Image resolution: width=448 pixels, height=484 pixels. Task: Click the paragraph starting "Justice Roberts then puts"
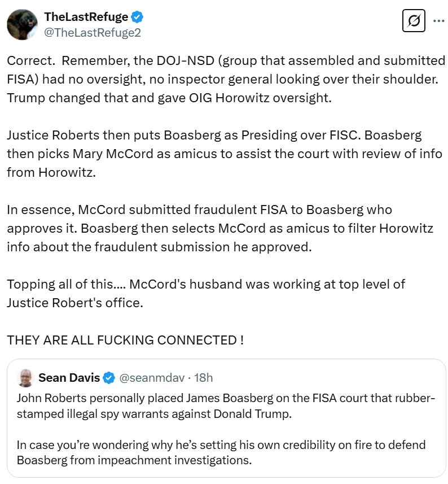point(226,154)
